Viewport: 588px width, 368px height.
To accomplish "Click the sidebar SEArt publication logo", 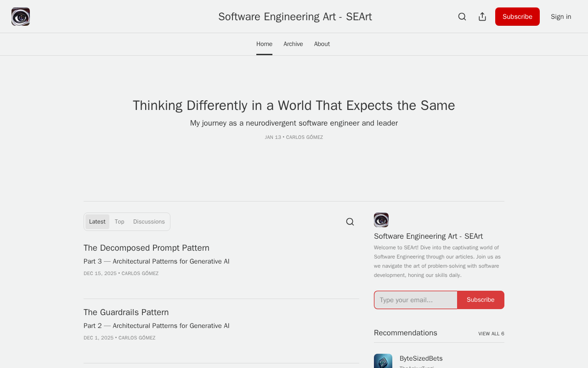I will click(381, 220).
